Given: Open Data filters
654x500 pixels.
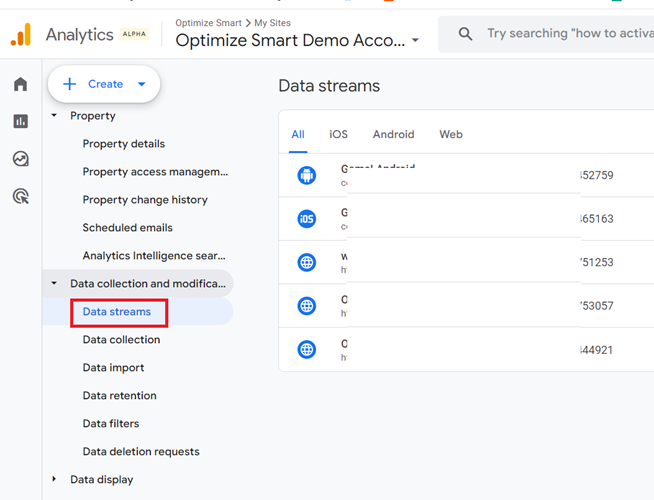Looking at the screenshot, I should [x=111, y=423].
